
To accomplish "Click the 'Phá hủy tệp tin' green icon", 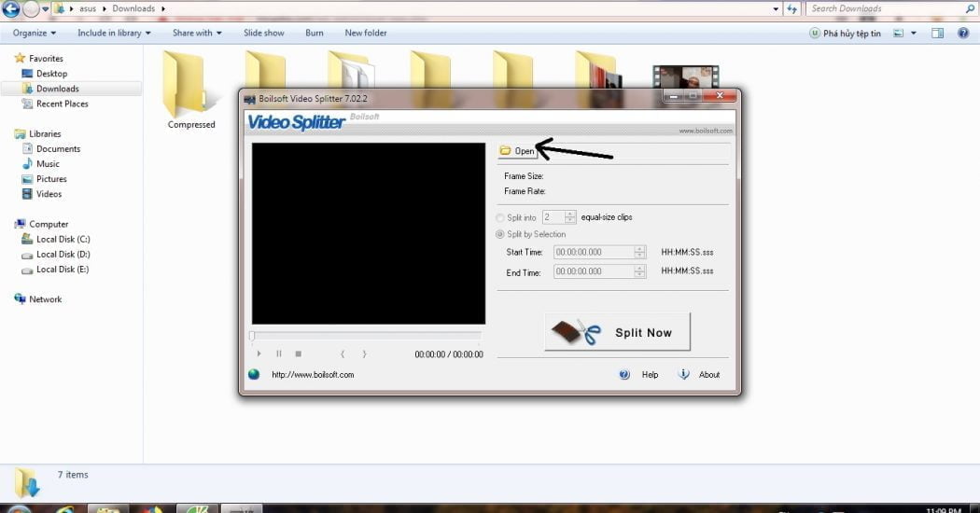I will 815,34.
